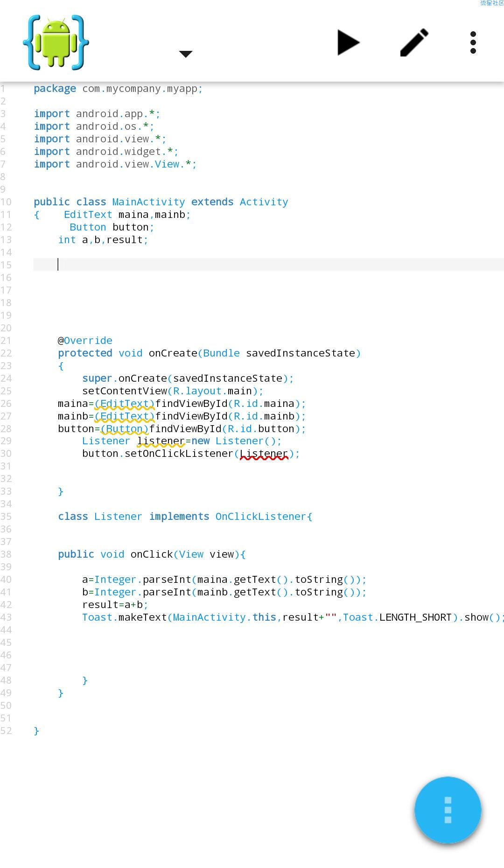The width and height of the screenshot is (504, 868).
Task: Click 'import android.os.*;' line
Action: (x=94, y=126)
